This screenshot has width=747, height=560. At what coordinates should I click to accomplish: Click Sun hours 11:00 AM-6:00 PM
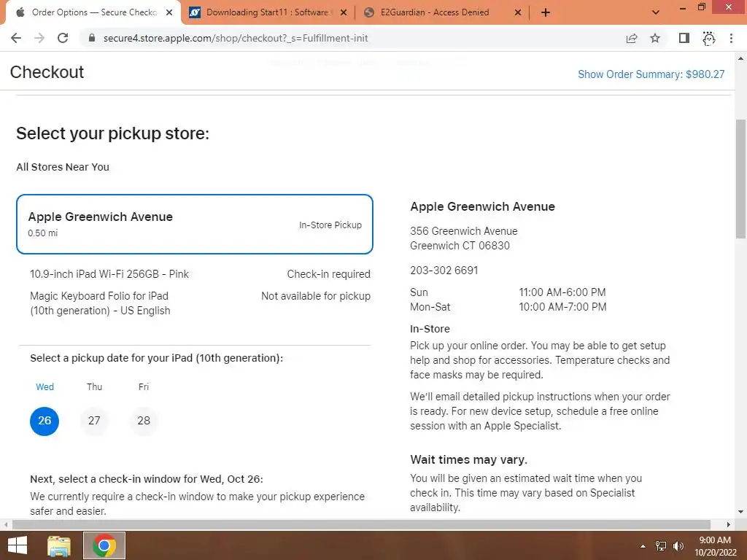point(562,292)
